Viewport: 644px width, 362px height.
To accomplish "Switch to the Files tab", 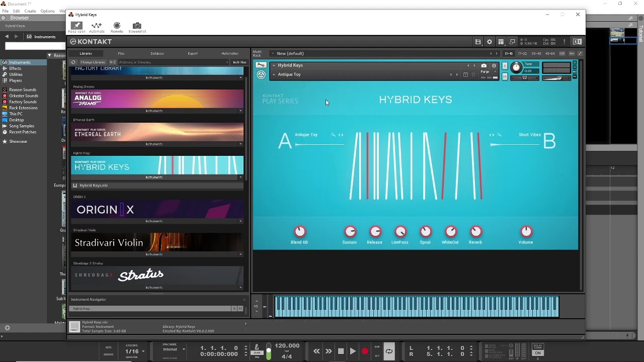I will coord(121,53).
